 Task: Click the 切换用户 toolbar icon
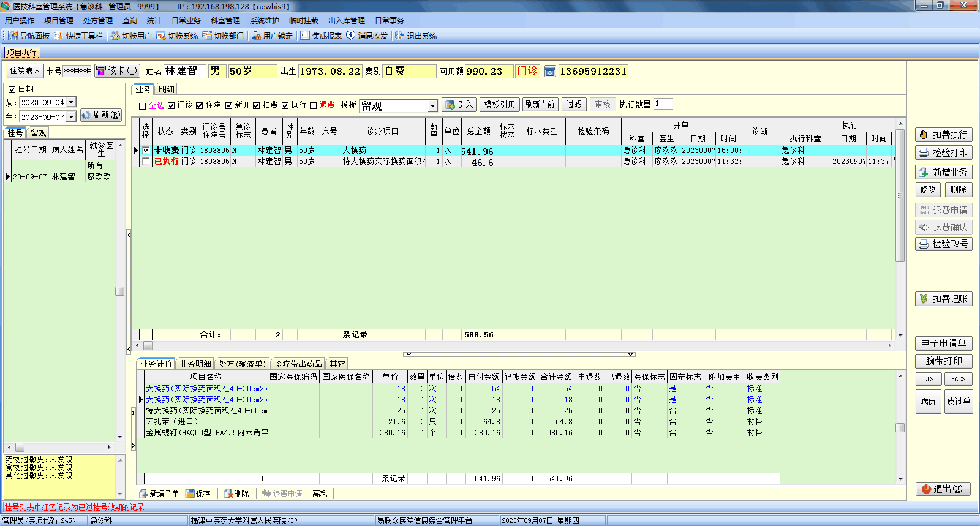pyautogui.click(x=115, y=36)
